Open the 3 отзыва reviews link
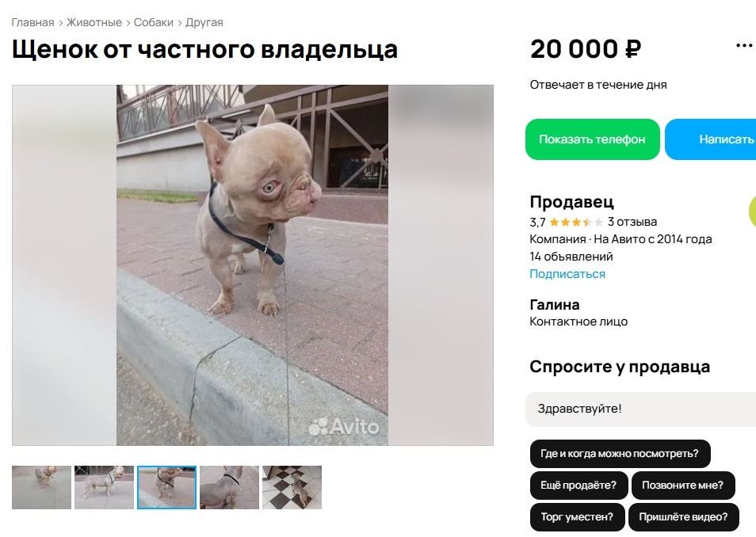Screen dimensions: 756x537 point(632,222)
